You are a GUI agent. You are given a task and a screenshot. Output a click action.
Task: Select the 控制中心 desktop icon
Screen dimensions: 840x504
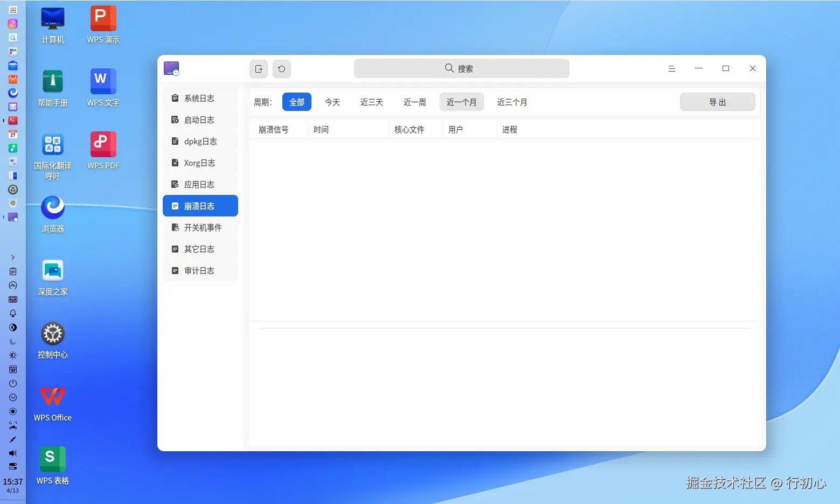click(x=53, y=341)
